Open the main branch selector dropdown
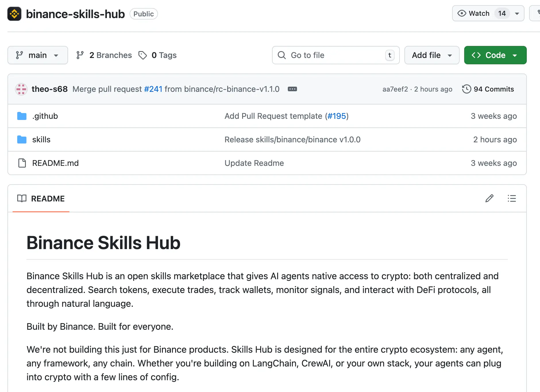This screenshot has width=540, height=392. tap(38, 55)
